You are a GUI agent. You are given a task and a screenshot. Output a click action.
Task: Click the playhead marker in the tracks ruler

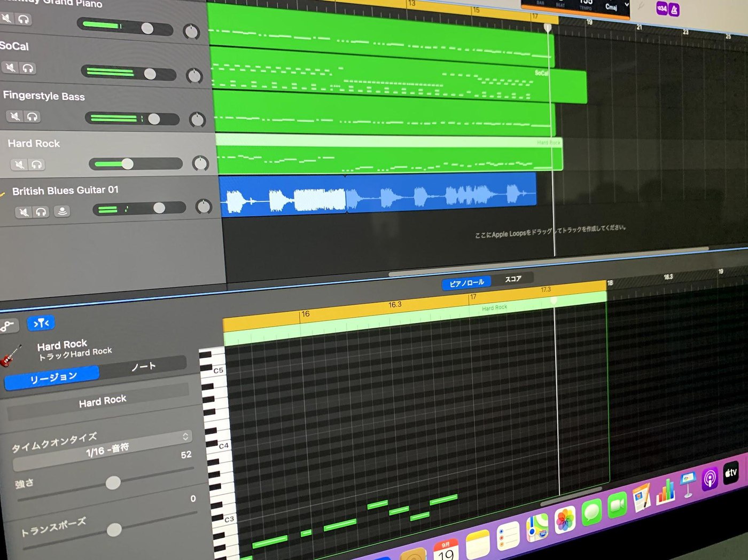tap(548, 27)
